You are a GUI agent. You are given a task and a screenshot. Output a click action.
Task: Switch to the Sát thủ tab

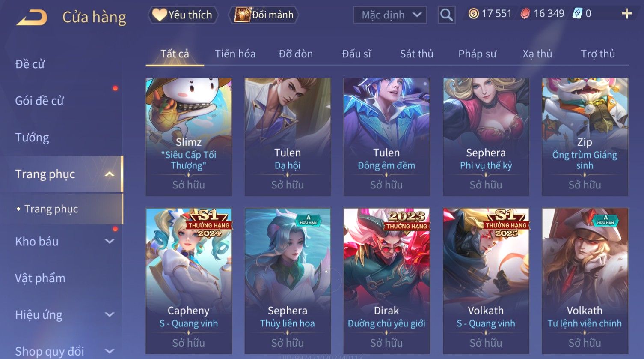coord(416,54)
